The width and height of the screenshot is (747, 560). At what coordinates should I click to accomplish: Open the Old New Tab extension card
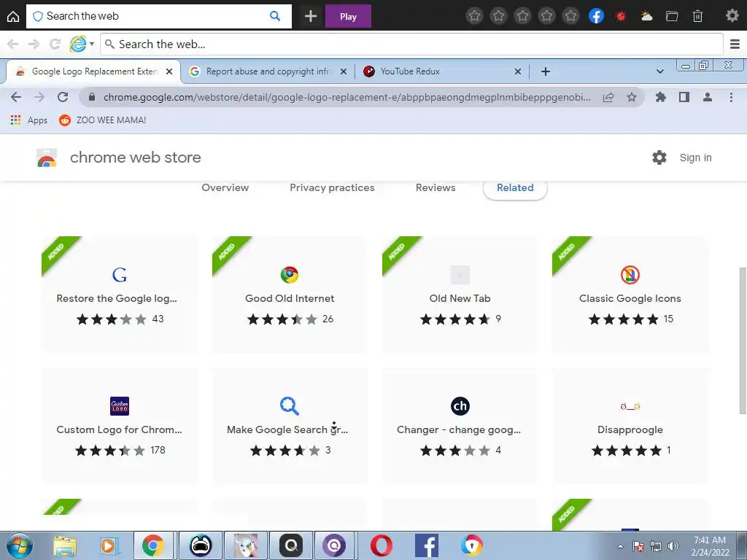460,295
